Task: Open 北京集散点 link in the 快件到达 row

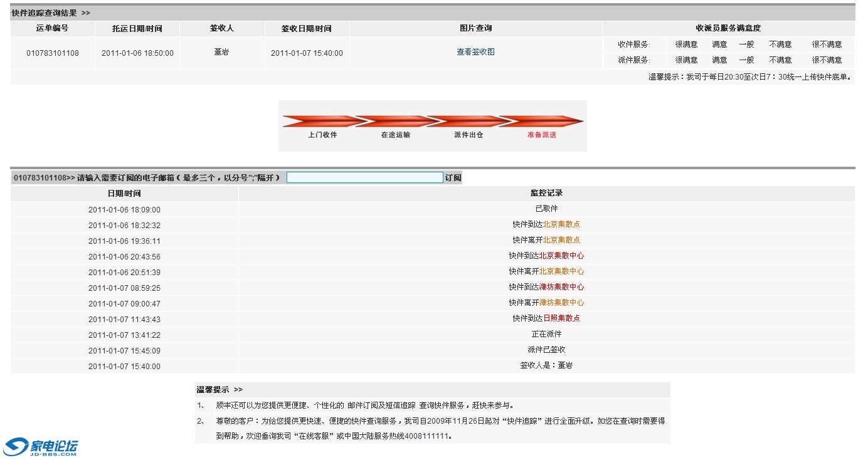Action: pyautogui.click(x=561, y=224)
